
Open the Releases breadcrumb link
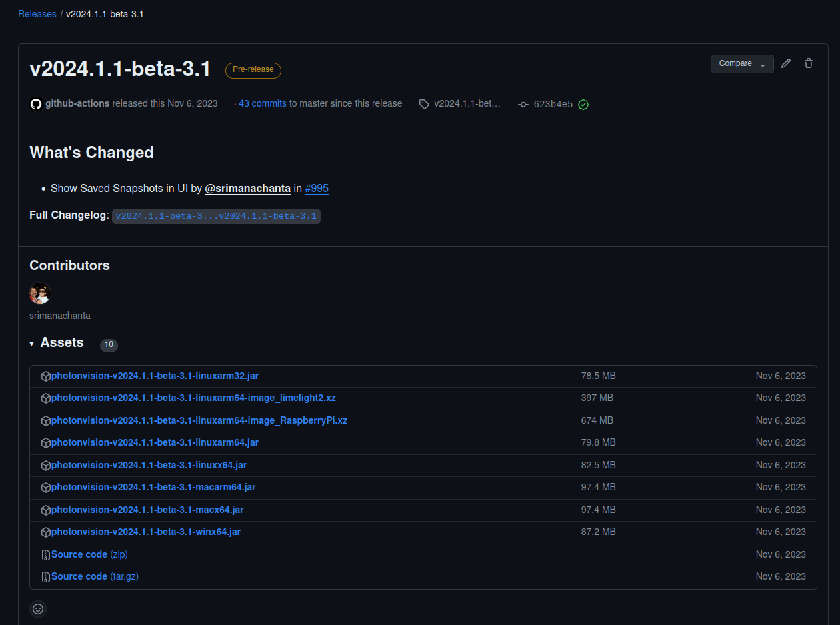click(37, 13)
